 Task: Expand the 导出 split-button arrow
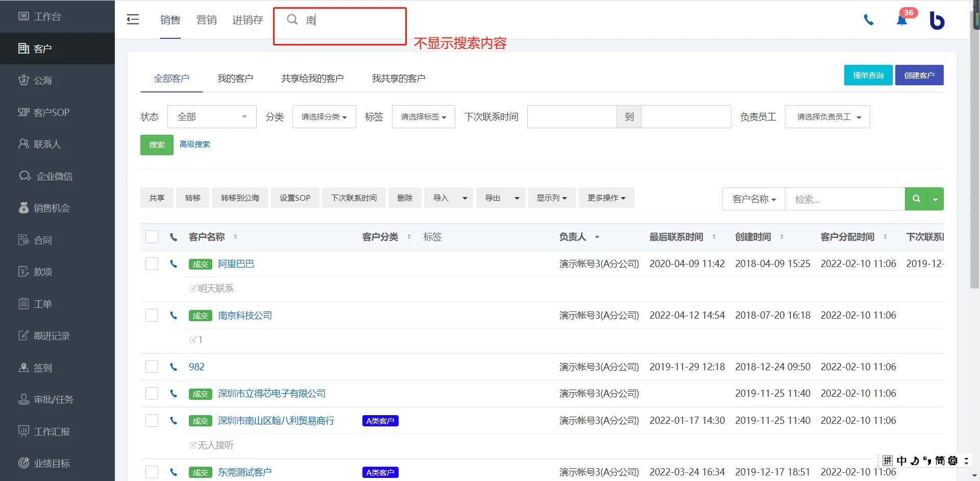[517, 198]
